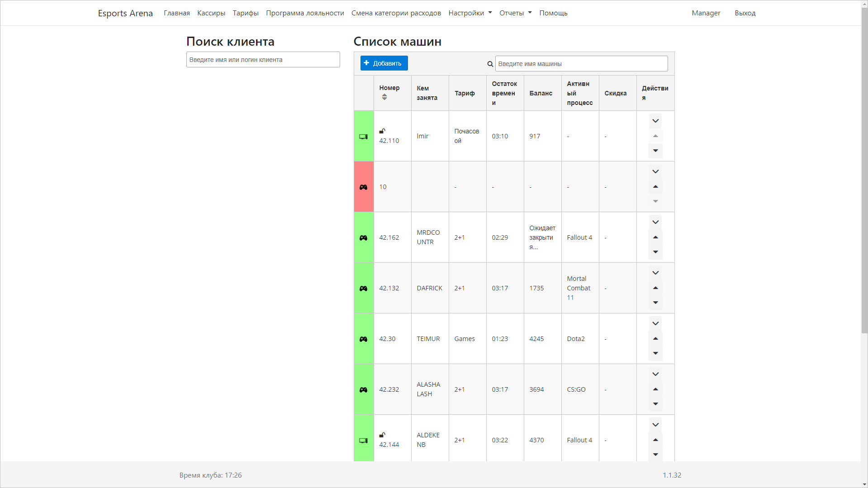Image resolution: width=868 pixels, height=488 pixels.
Task: Click the client name or login search field
Action: (263, 60)
